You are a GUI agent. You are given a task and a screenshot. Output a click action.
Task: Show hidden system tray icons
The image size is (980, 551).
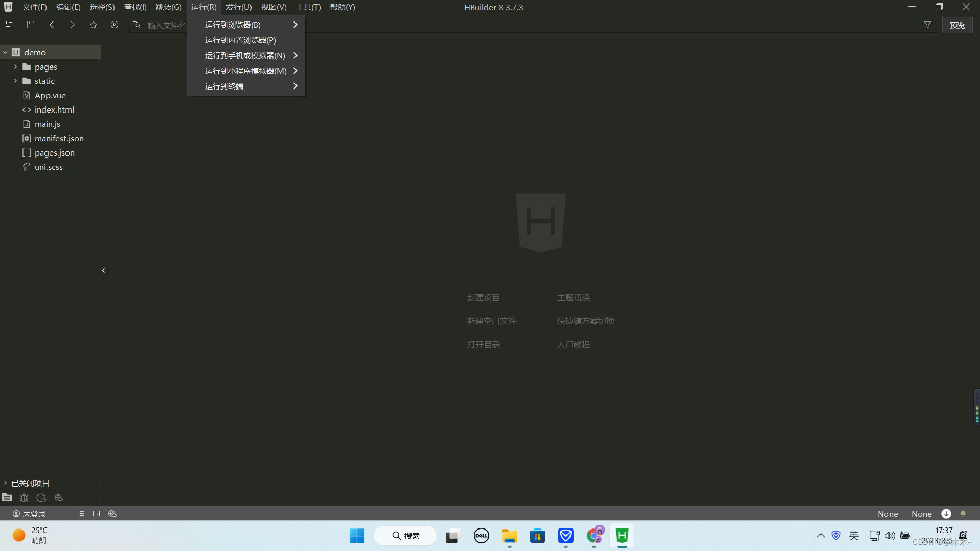(821, 536)
